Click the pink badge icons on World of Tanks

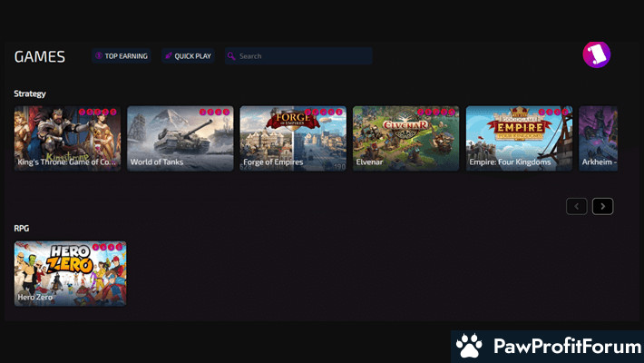pyautogui.click(x=215, y=113)
